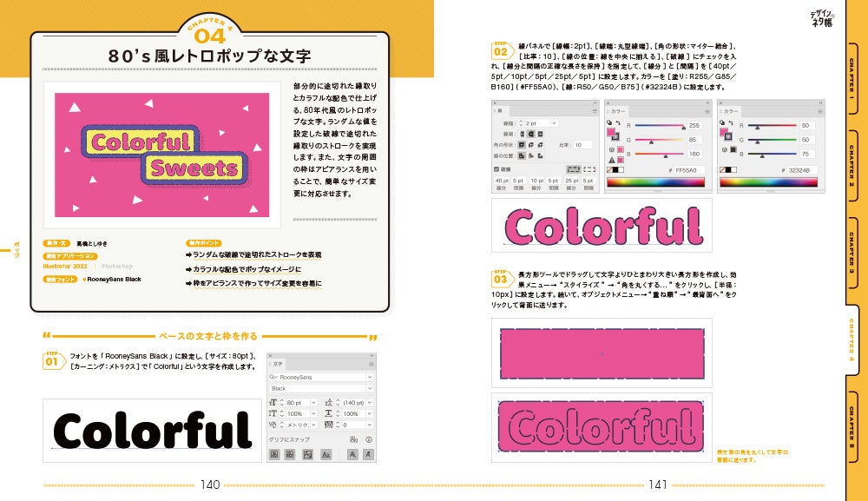
Task: Select butt cap in Stroke panel
Action: (x=522, y=134)
